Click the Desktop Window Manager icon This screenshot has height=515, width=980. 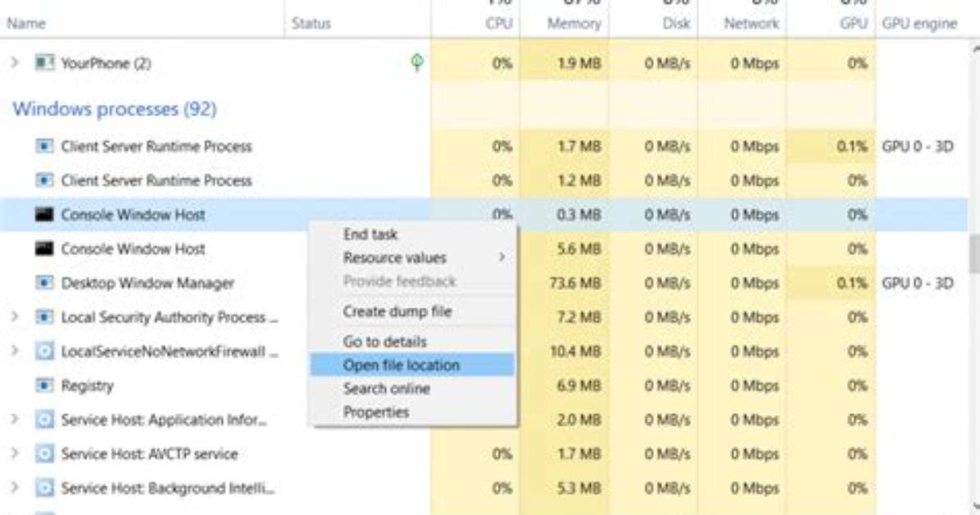(44, 283)
